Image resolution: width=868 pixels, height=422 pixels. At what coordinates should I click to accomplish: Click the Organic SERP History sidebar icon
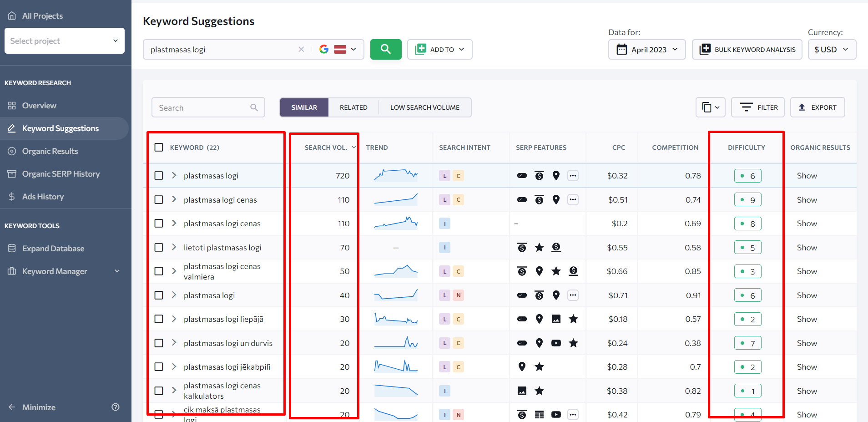[x=12, y=174]
